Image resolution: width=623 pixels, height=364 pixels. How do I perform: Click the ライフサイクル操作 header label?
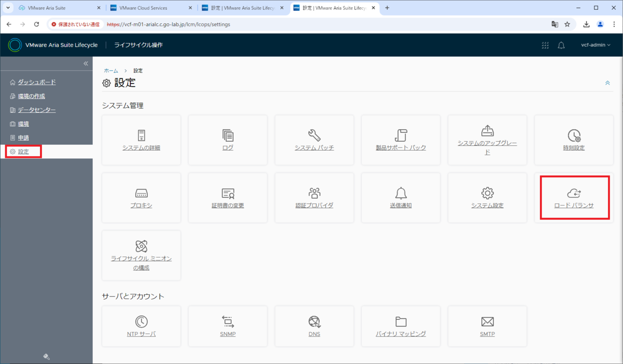point(138,45)
